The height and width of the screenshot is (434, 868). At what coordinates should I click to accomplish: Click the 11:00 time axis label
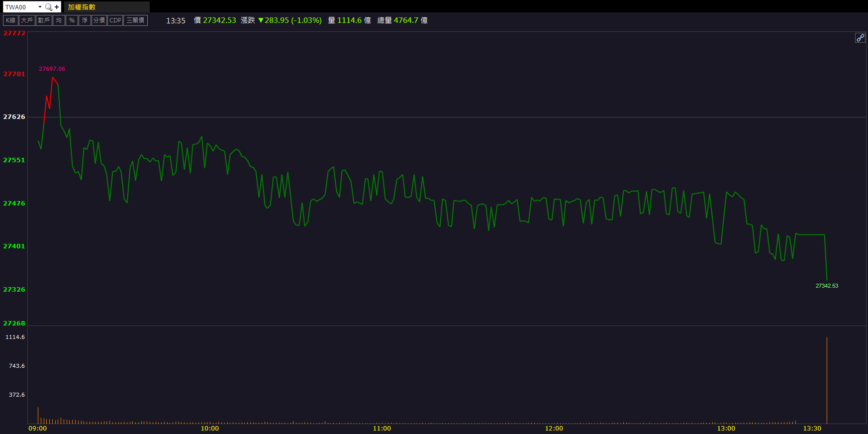point(382,428)
